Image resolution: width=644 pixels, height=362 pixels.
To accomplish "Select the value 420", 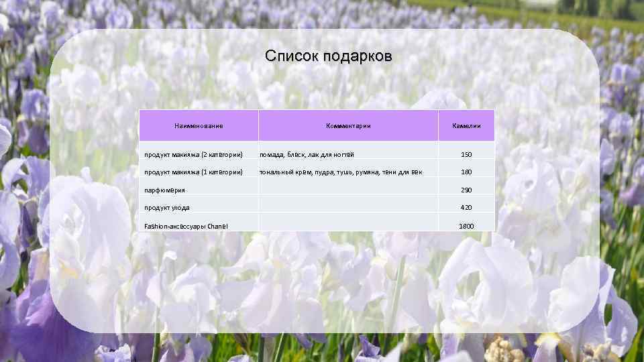I will pyautogui.click(x=466, y=208).
